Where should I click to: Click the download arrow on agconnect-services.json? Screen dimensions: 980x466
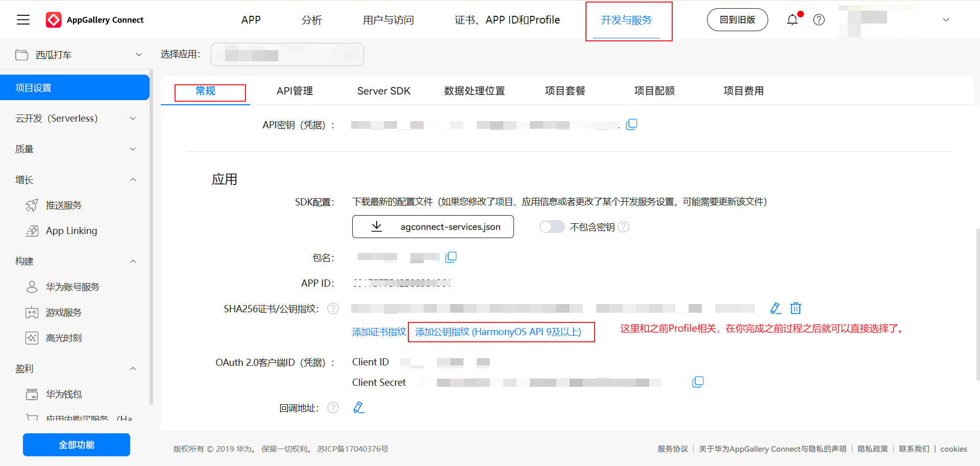pos(377,226)
